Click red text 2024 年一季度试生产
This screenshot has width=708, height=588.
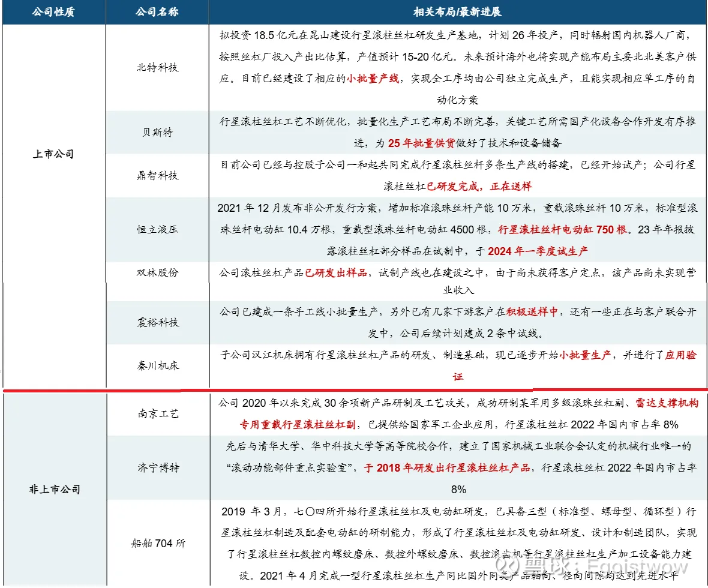538,251
